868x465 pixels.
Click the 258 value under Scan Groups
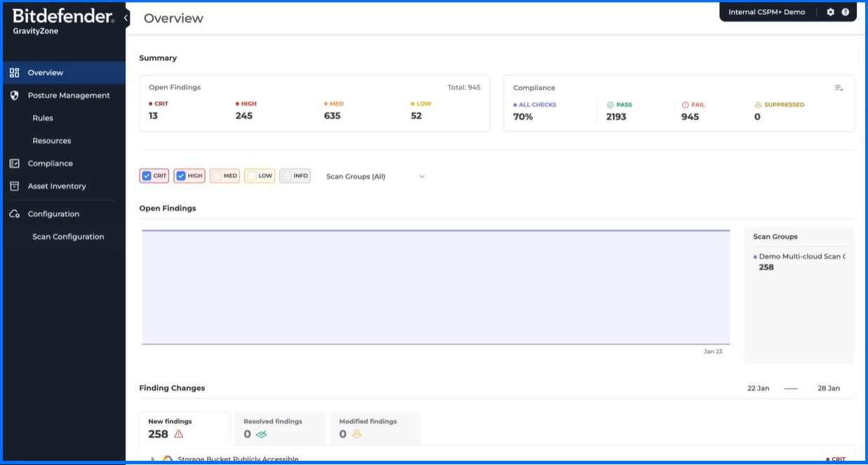pyautogui.click(x=766, y=267)
